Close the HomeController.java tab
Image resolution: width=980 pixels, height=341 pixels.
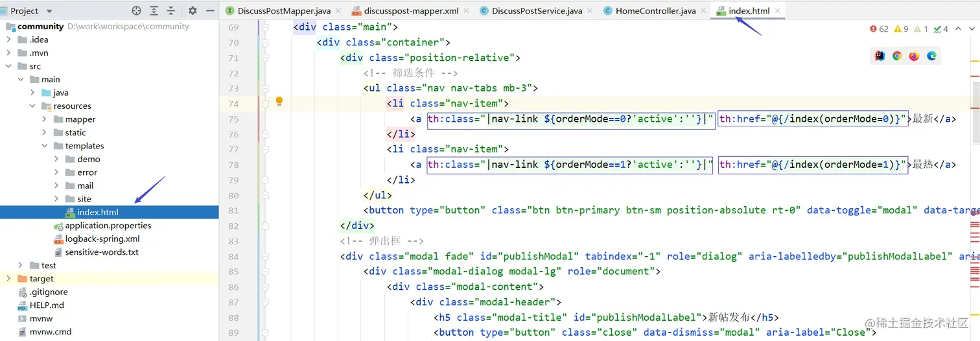703,11
